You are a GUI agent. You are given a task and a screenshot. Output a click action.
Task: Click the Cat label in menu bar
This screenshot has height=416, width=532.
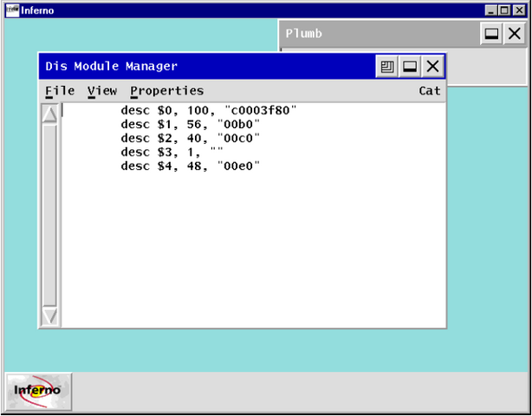(430, 91)
